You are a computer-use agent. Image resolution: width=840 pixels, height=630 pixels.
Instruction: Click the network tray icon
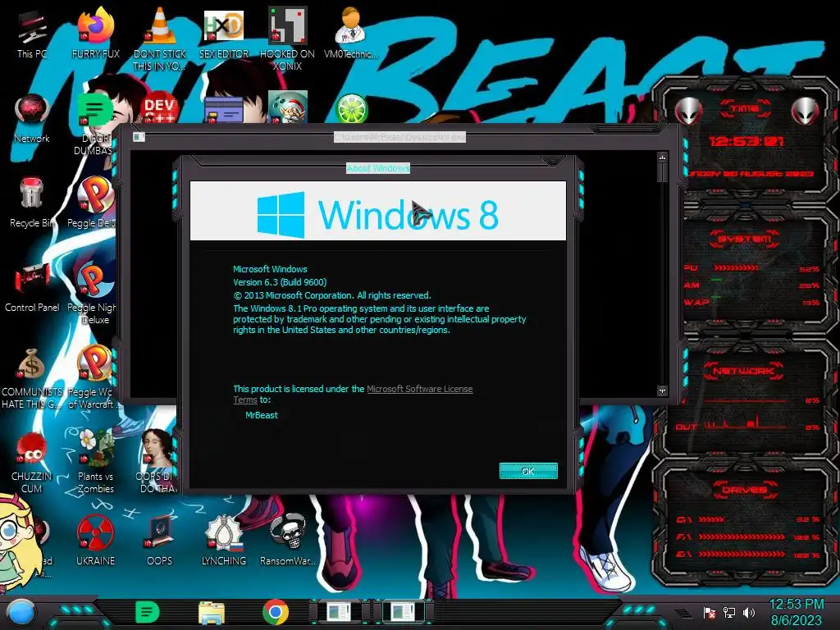[729, 613]
